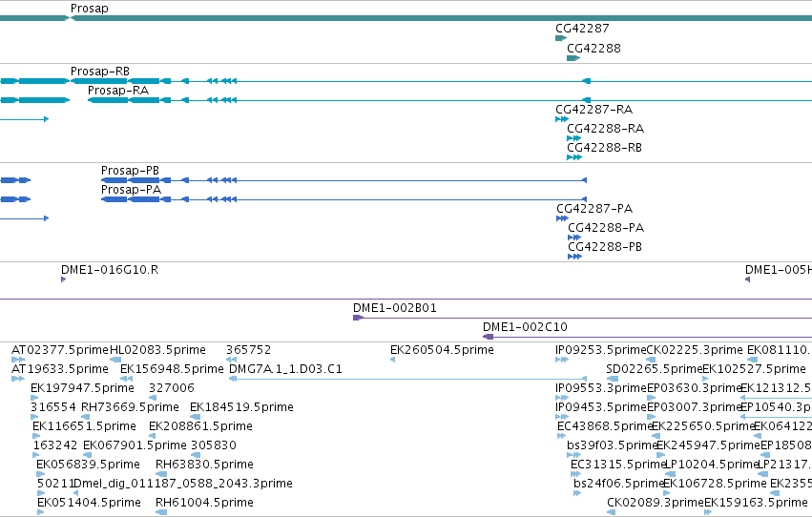
Task: Click the EC43868.5prime EST label
Action: (605, 426)
